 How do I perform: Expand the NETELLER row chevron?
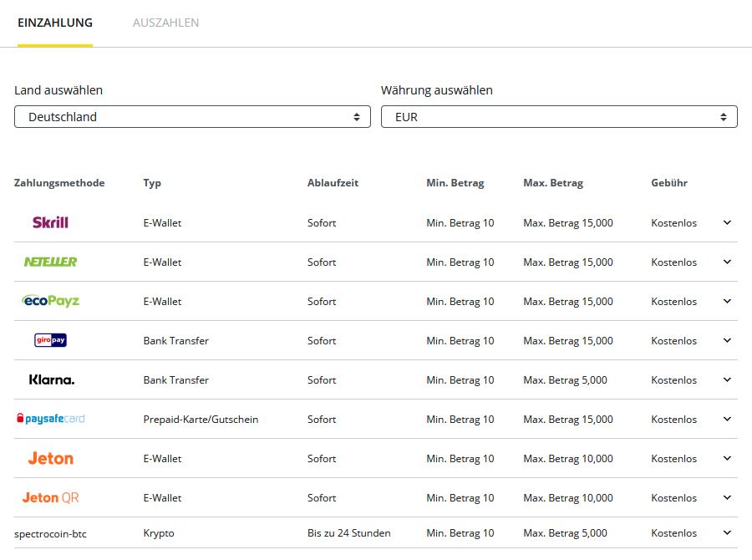[727, 262]
